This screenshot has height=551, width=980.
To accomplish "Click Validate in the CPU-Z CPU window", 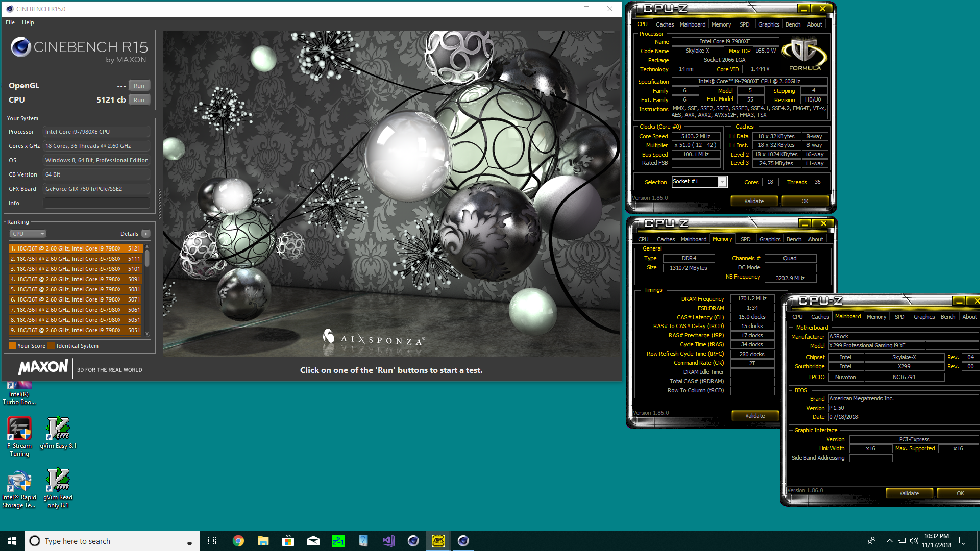I will tap(754, 201).
